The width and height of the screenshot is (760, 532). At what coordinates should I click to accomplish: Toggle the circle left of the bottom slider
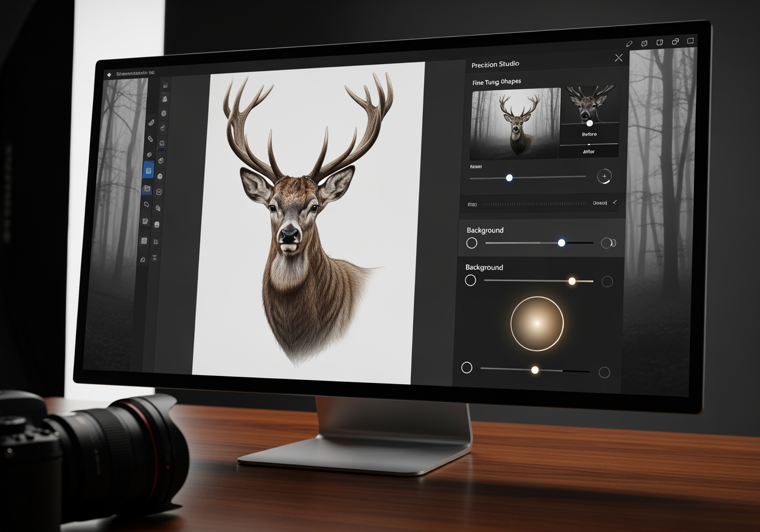tap(467, 368)
